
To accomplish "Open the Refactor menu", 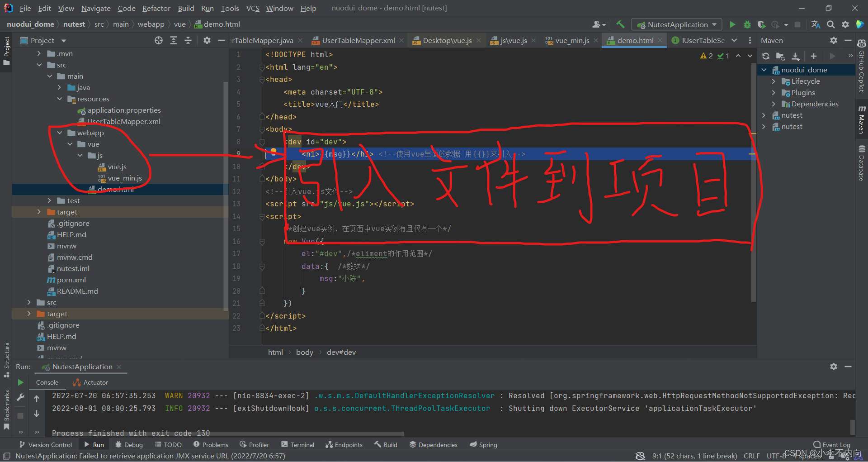I will point(156,8).
